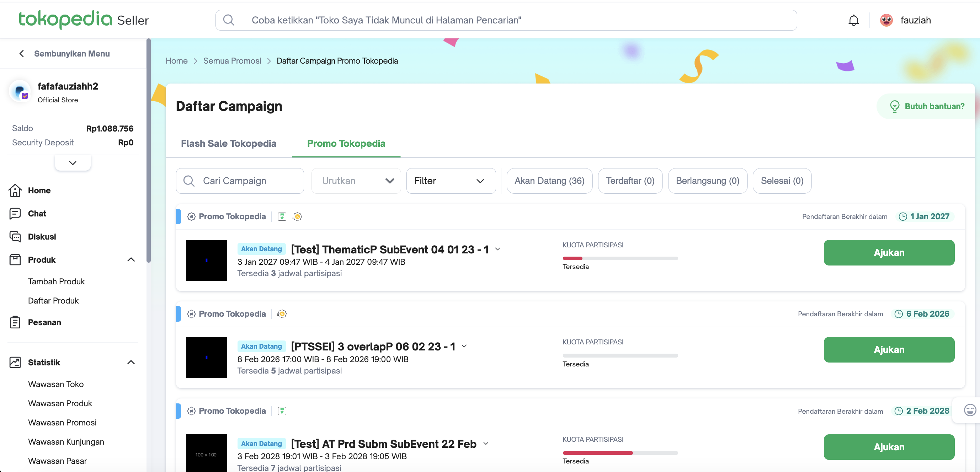Open the Urutkan sort dropdown
This screenshot has width=980, height=472.
click(x=356, y=181)
